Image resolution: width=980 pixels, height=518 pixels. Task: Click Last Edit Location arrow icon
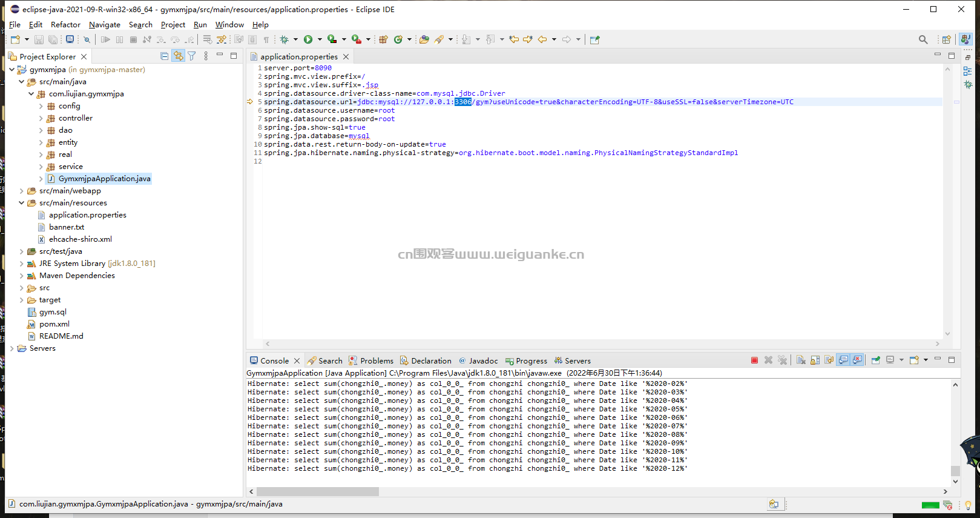coord(514,39)
